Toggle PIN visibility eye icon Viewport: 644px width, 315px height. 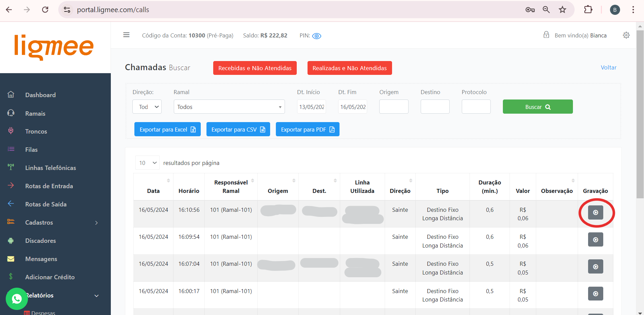pos(317,36)
